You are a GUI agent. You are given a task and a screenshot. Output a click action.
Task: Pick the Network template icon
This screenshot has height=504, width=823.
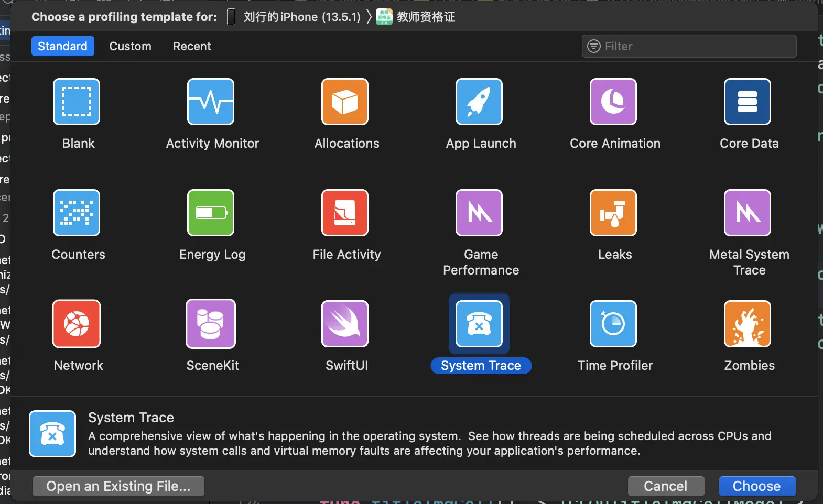77,324
